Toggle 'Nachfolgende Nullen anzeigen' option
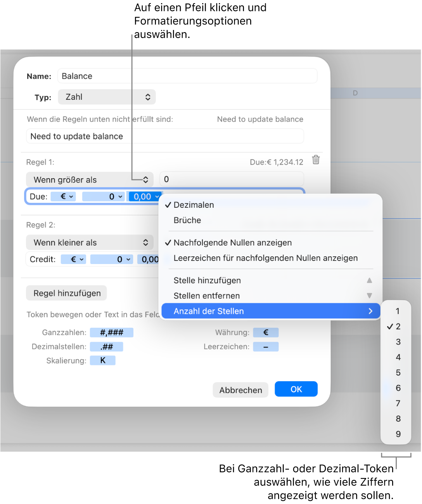 (270, 243)
